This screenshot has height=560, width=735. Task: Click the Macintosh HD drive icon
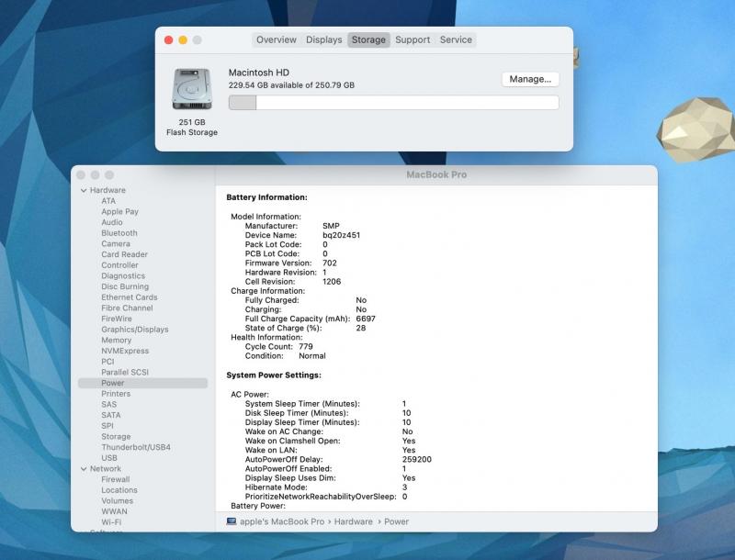192,88
